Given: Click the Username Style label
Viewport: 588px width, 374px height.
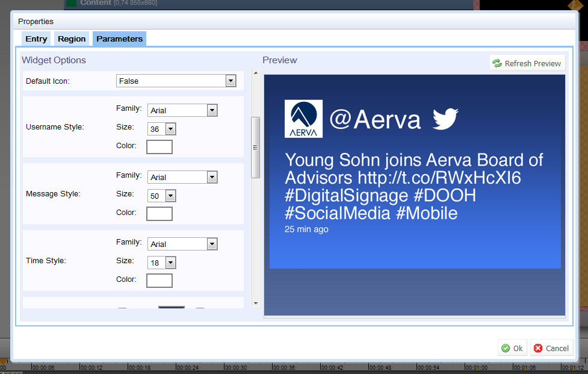Looking at the screenshot, I should (55, 127).
